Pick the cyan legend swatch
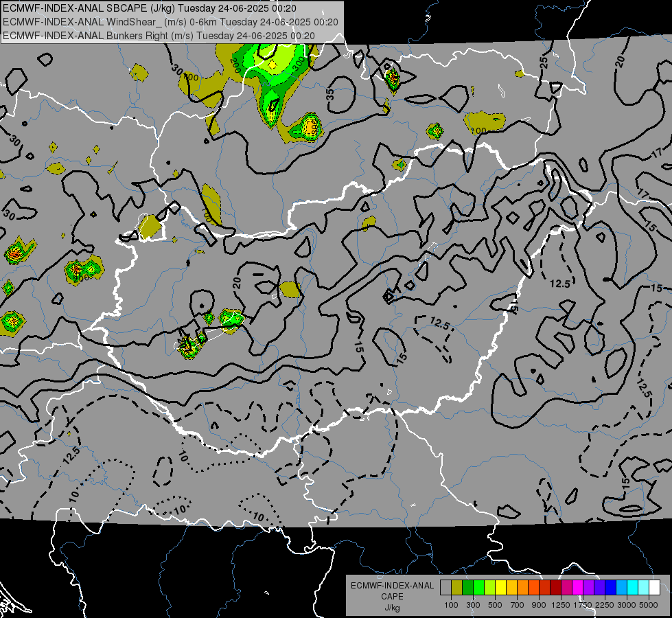The width and height of the screenshot is (672, 618). [633, 588]
